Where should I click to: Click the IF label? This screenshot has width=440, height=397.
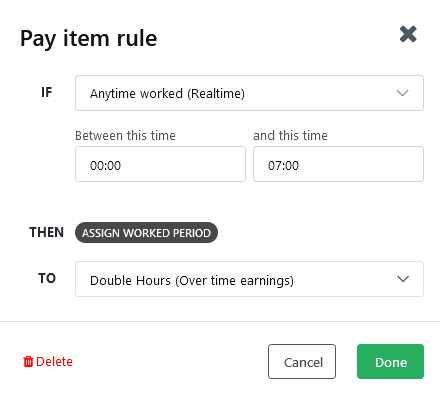coord(47,92)
